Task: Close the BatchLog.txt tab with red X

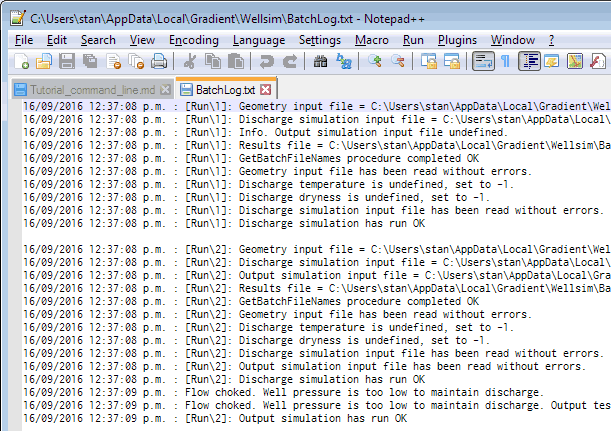Action: point(266,90)
